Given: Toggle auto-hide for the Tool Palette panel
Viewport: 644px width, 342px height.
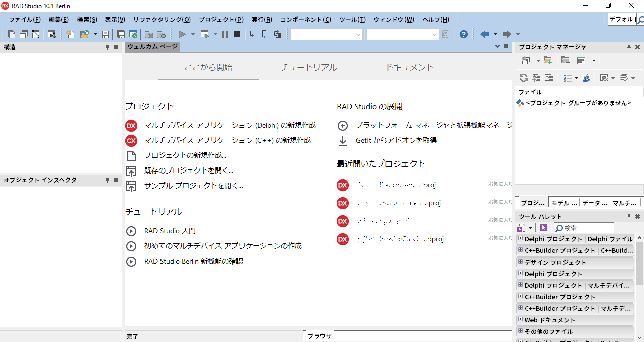Looking at the screenshot, I should pyautogui.click(x=629, y=216).
